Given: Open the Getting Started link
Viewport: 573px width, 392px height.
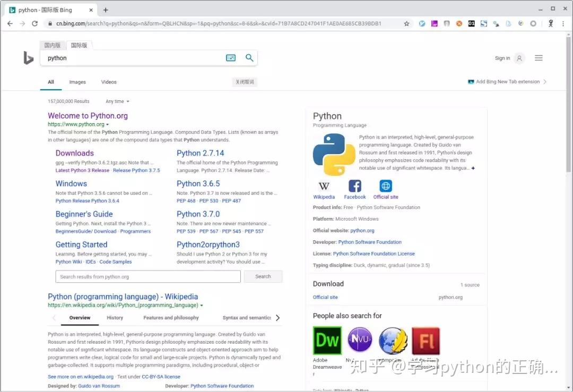Looking at the screenshot, I should pyautogui.click(x=82, y=245).
